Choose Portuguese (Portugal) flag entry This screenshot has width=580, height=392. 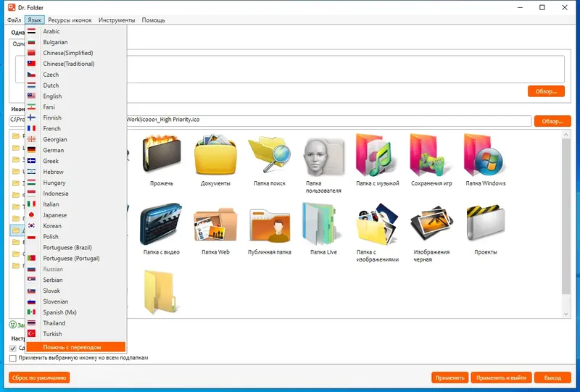76,258
